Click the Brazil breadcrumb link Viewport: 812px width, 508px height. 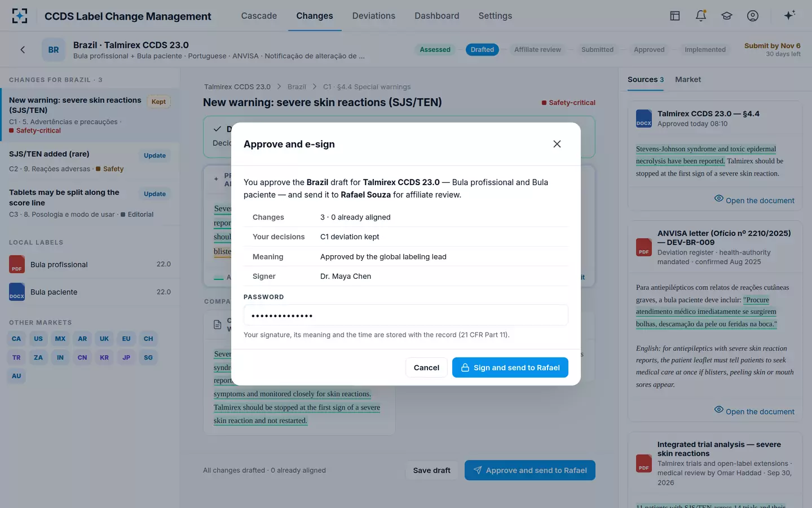pyautogui.click(x=297, y=87)
